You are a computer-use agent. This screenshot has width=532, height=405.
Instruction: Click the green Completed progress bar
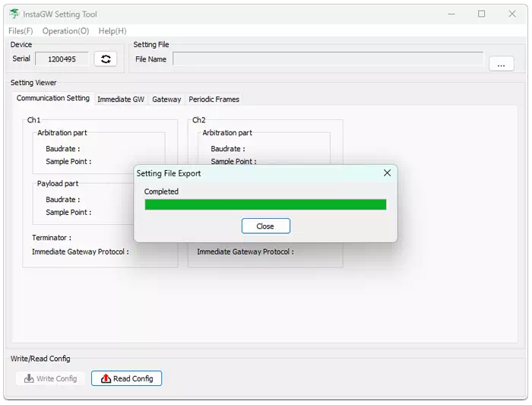point(265,204)
